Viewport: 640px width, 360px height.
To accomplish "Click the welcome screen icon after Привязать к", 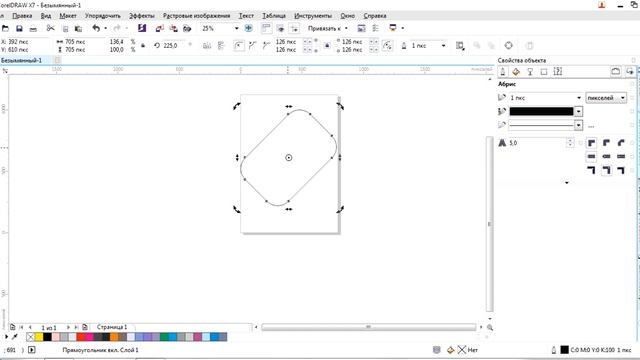I will coord(361,28).
